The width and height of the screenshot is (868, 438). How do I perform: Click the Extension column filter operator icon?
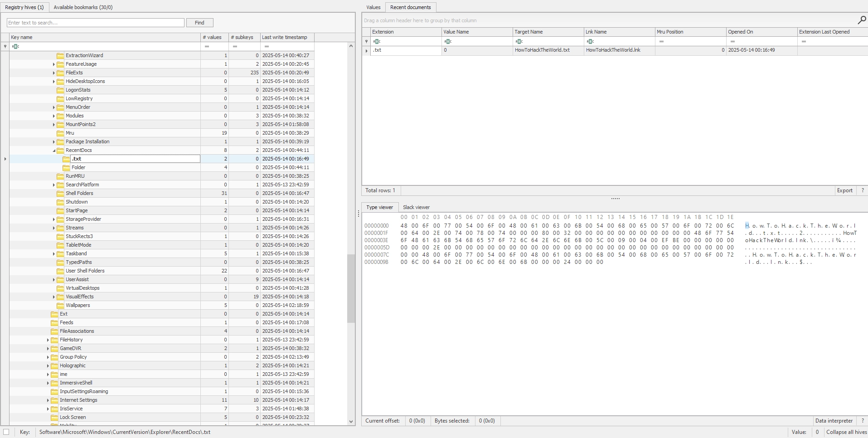click(377, 41)
